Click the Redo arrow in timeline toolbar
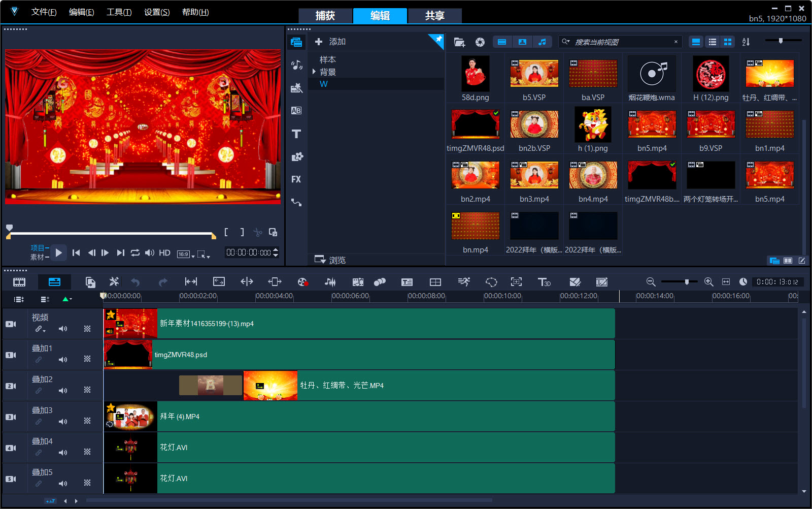 click(x=163, y=282)
